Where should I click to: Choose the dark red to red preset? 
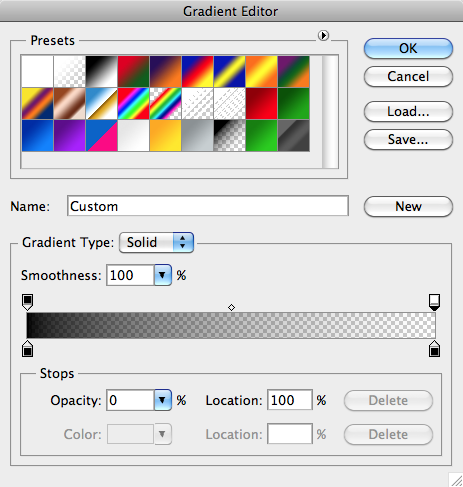[x=261, y=103]
